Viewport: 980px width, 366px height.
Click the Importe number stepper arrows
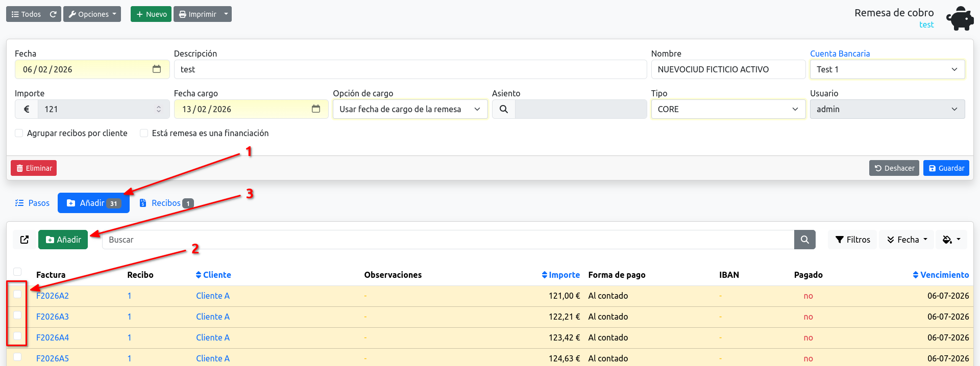(x=159, y=109)
